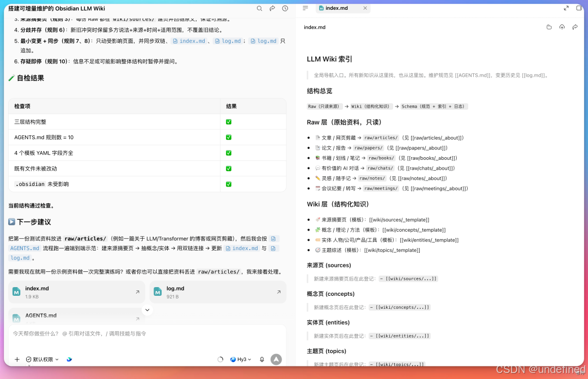Click the arrow icon on the index.md card
This screenshot has height=379, width=588.
[138, 292]
